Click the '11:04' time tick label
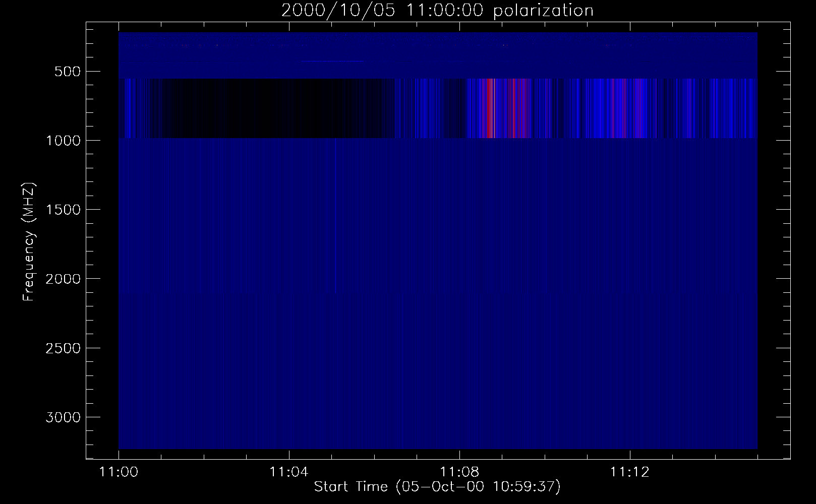Screen dimensions: 816x504 coord(288,472)
